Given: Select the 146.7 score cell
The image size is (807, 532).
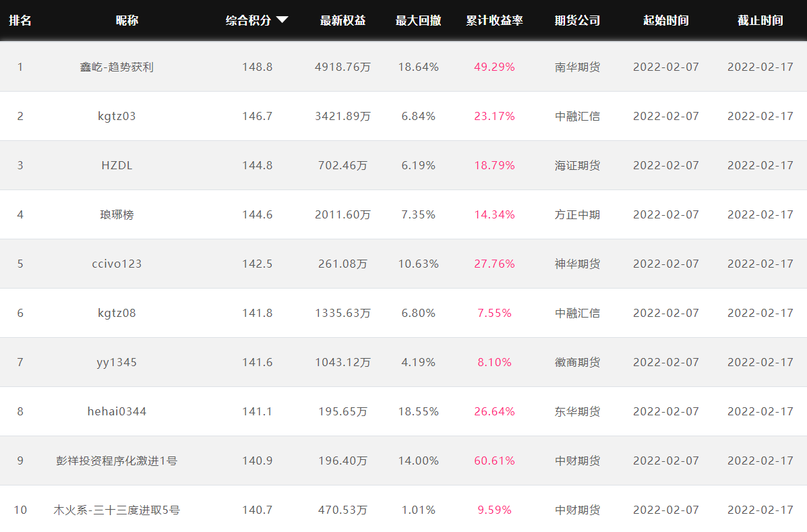Looking at the screenshot, I should [258, 116].
